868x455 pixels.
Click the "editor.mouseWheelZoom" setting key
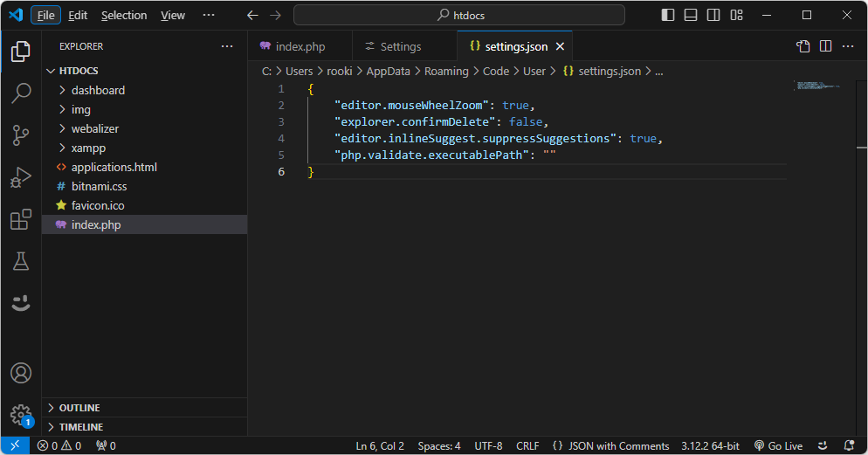(411, 105)
